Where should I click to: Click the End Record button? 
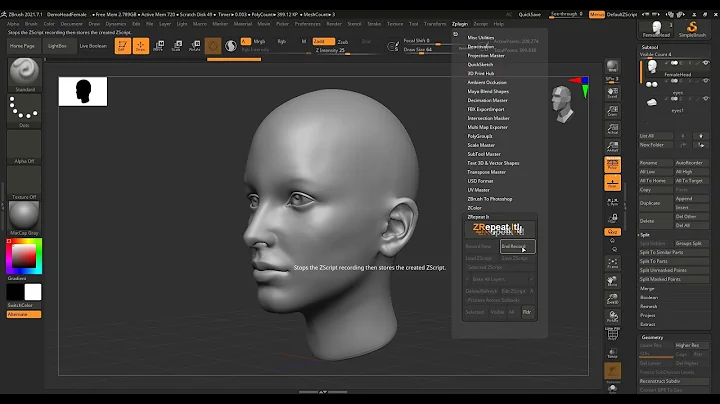coord(518,247)
